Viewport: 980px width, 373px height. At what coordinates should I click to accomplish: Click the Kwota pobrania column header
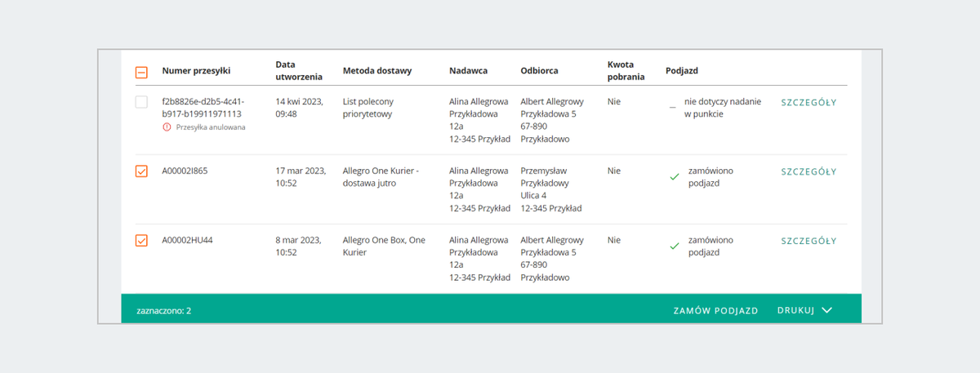coord(626,71)
